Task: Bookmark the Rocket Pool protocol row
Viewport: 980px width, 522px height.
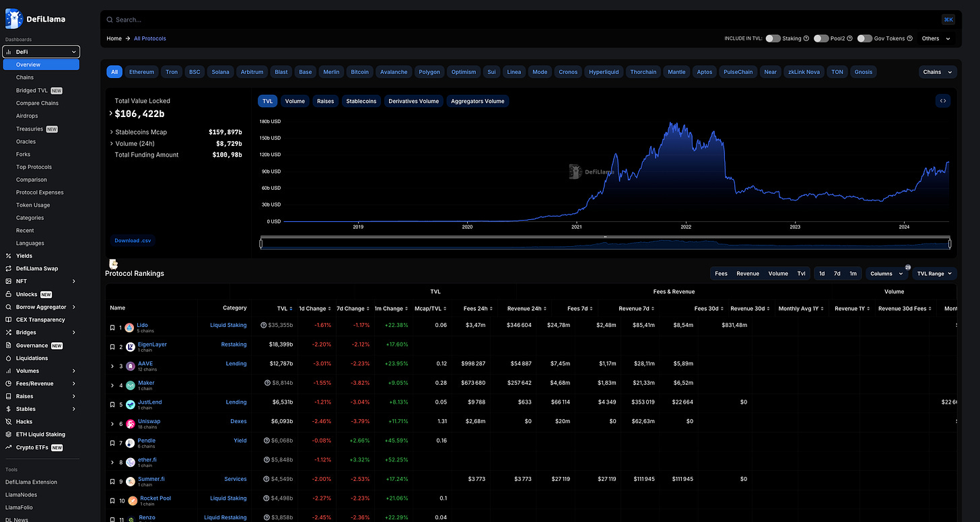Action: click(x=112, y=501)
